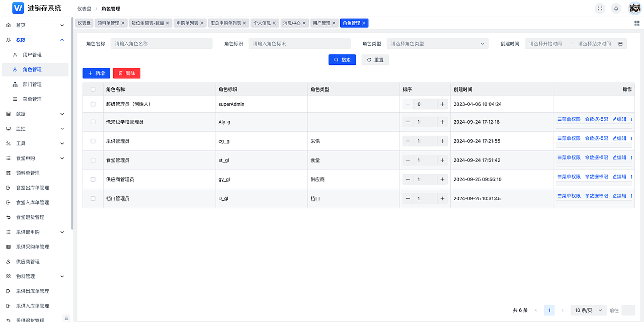This screenshot has height=322, width=644.
Task: Click the 角色标识 input field
Action: coord(300,44)
